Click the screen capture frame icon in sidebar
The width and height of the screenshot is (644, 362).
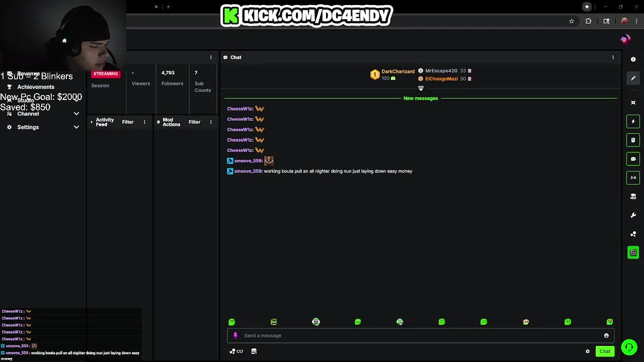tap(633, 103)
